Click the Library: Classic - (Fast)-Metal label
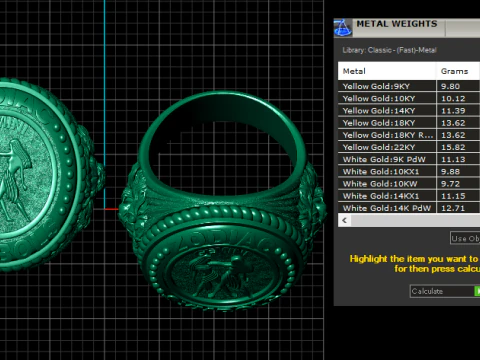Viewport: 480px width, 360px height. click(x=389, y=50)
